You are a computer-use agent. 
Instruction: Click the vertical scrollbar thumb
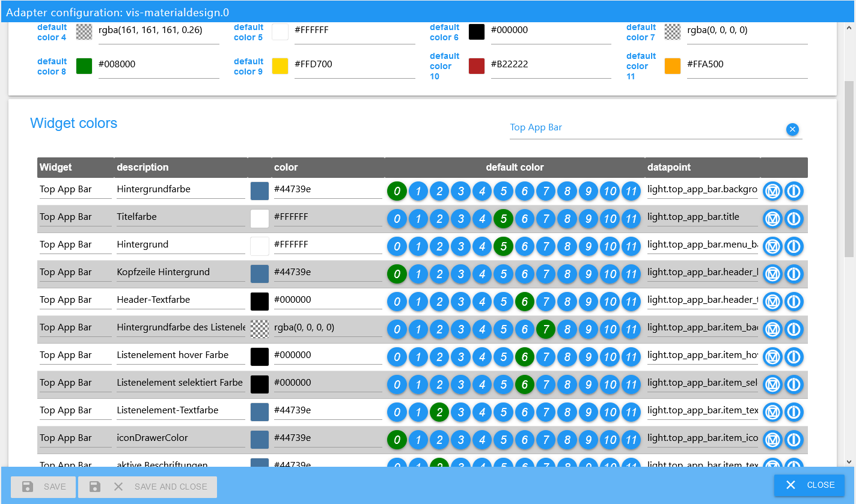tap(849, 168)
